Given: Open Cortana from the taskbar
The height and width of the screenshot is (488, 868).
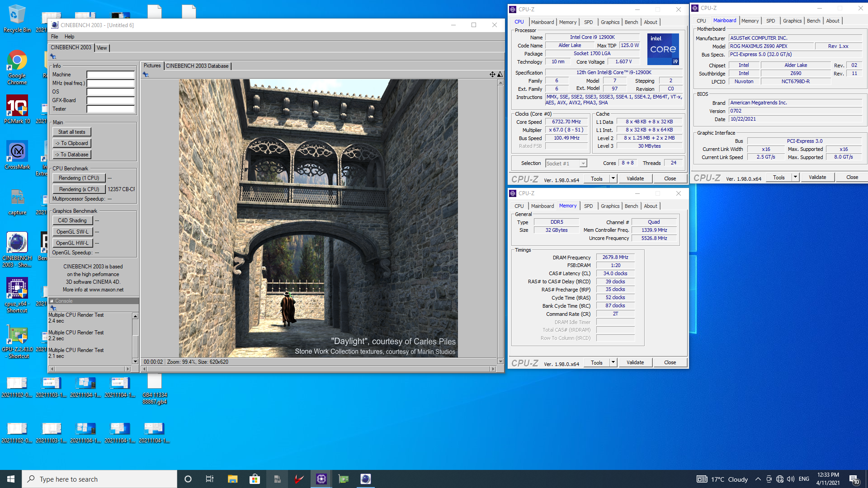Looking at the screenshot, I should click(188, 479).
